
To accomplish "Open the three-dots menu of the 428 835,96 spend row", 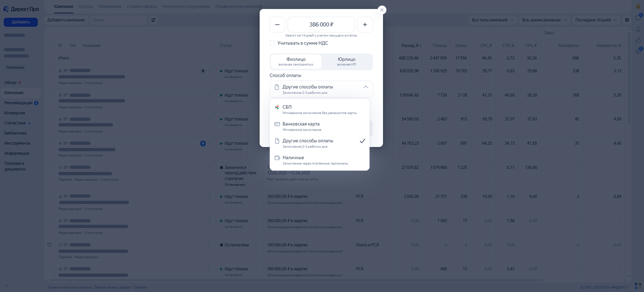I will pos(209,71).
